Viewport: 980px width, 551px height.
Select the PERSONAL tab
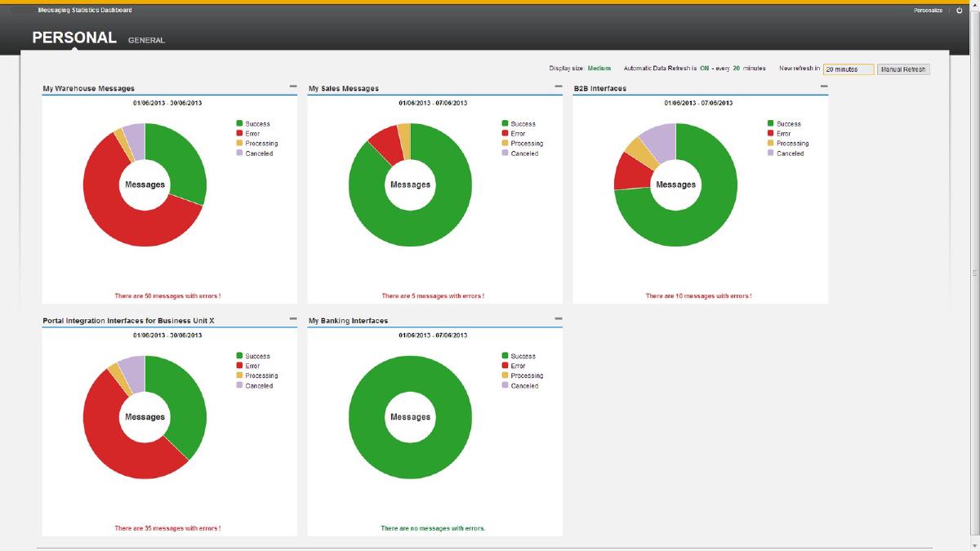74,38
